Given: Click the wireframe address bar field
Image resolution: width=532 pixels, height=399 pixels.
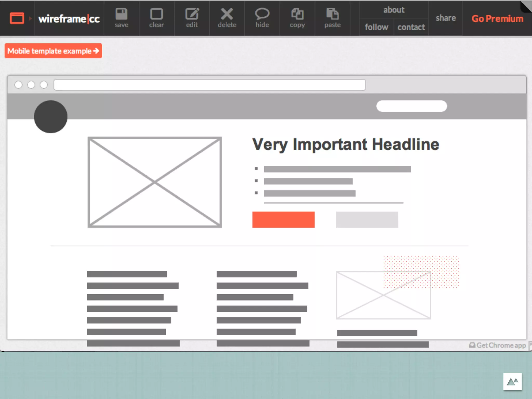Looking at the screenshot, I should [x=210, y=85].
